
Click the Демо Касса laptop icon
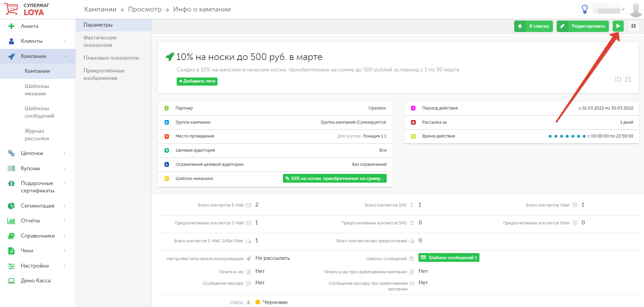[11, 281]
